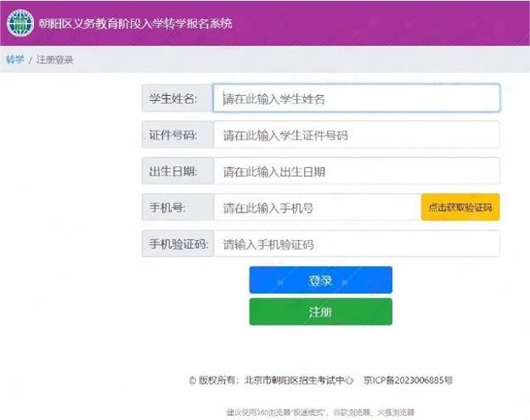The image size is (530, 420).
Task: Click the 手机号 phone number field
Action: (x=316, y=208)
